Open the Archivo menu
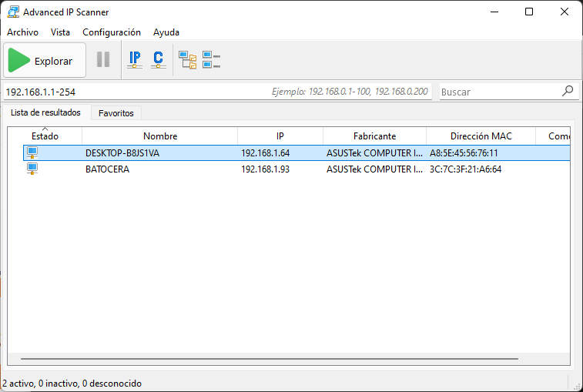The image size is (583, 392). [22, 32]
